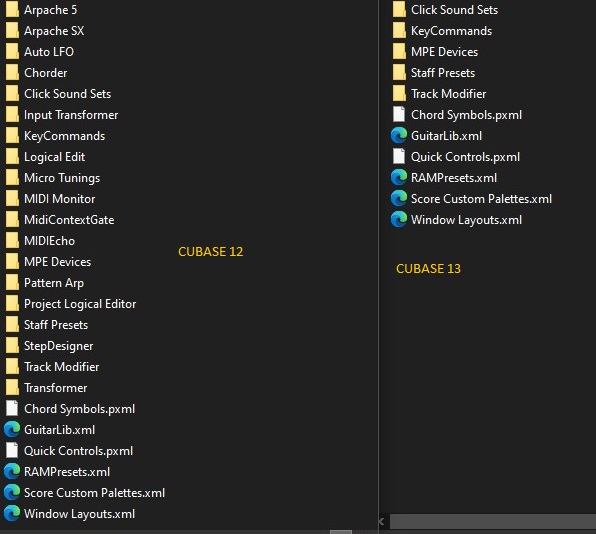Select the Auto LFO folder
The image size is (596, 534).
point(49,52)
